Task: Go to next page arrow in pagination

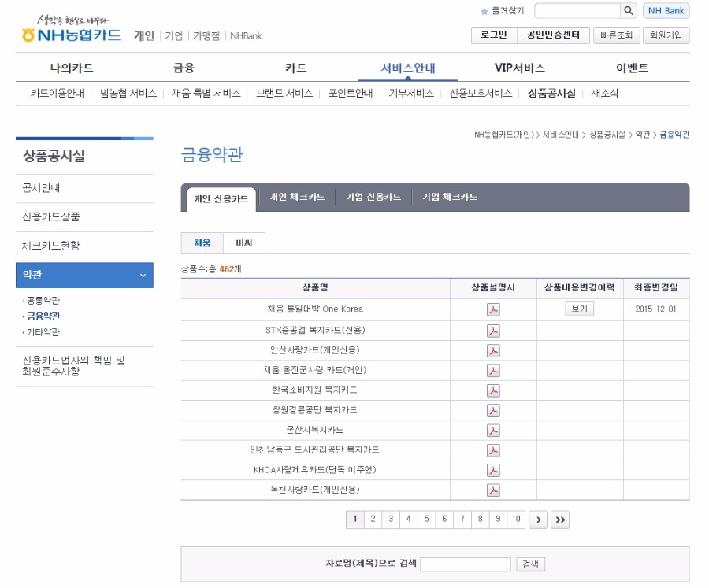Action: tap(538, 519)
